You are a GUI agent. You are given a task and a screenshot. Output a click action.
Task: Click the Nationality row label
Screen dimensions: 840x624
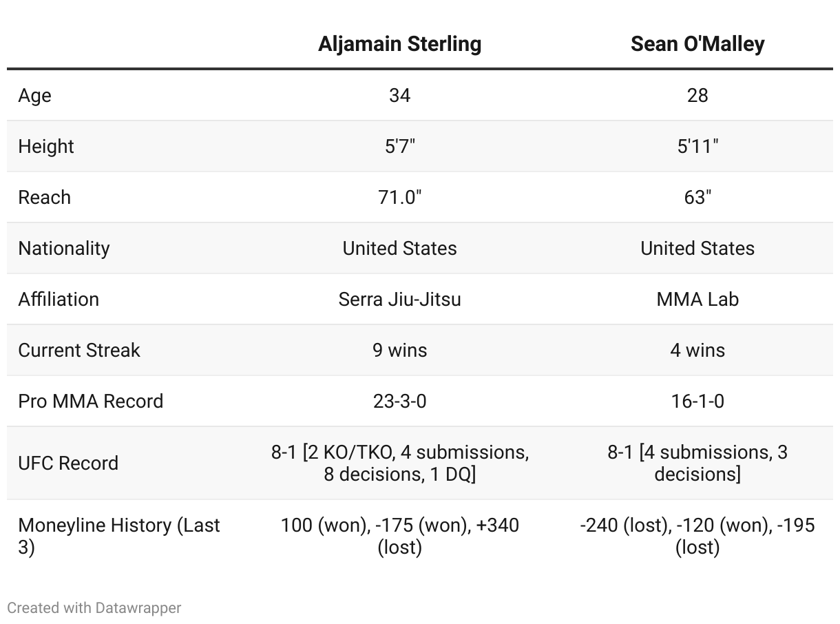(x=64, y=248)
